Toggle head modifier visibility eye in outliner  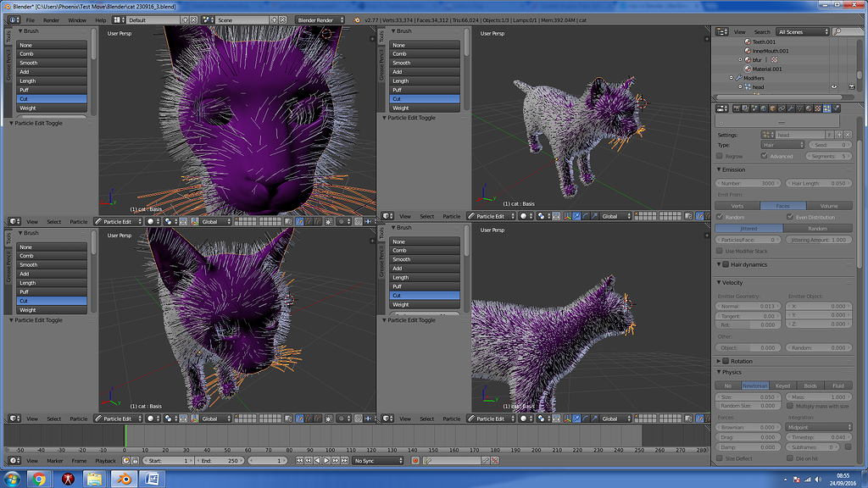point(834,87)
